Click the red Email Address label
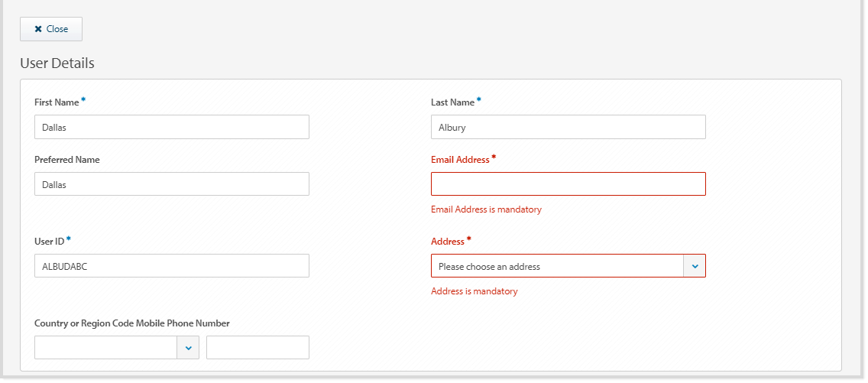868x383 pixels. pos(460,160)
